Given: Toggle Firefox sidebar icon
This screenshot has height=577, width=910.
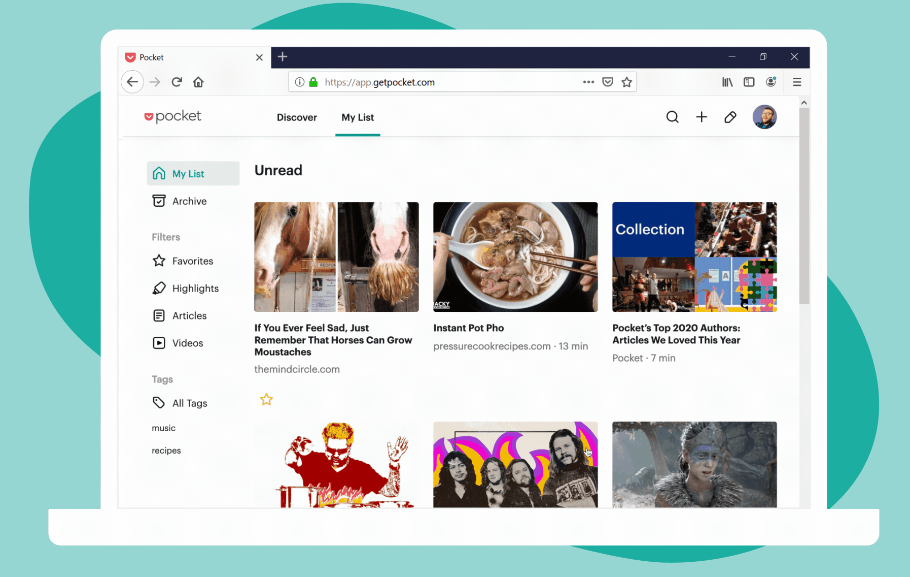Looking at the screenshot, I should pyautogui.click(x=749, y=82).
